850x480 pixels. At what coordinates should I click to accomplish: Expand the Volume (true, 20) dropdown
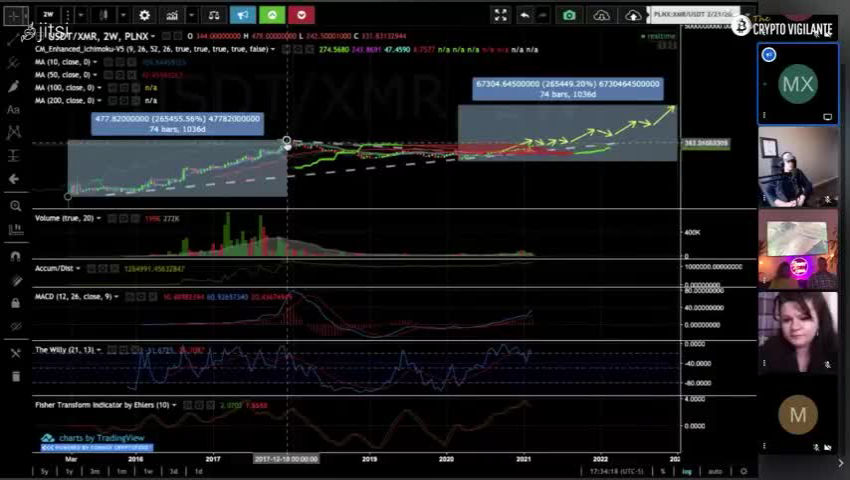(x=99, y=218)
